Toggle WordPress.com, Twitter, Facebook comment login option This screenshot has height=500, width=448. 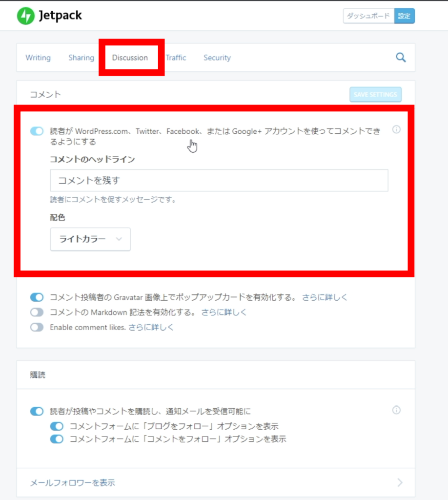37,131
